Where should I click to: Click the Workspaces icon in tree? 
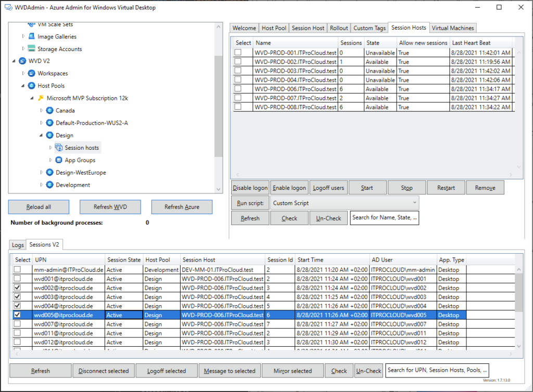click(32, 73)
